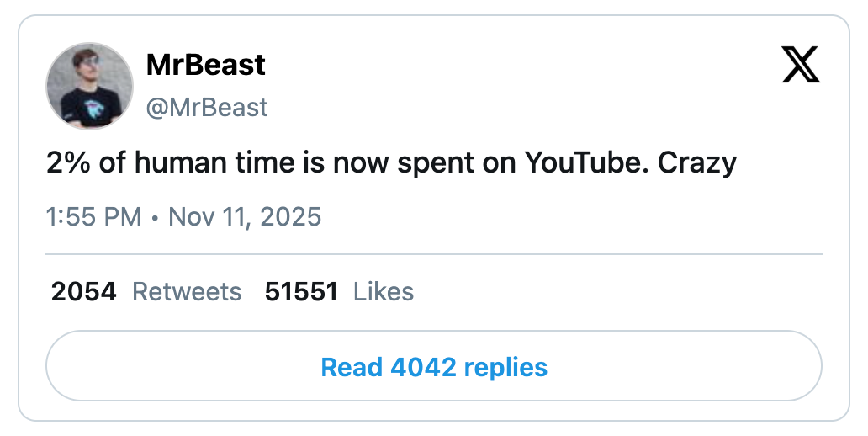This screenshot has height=436, width=868.
Task: Click the X logo icon
Action: pyautogui.click(x=800, y=66)
